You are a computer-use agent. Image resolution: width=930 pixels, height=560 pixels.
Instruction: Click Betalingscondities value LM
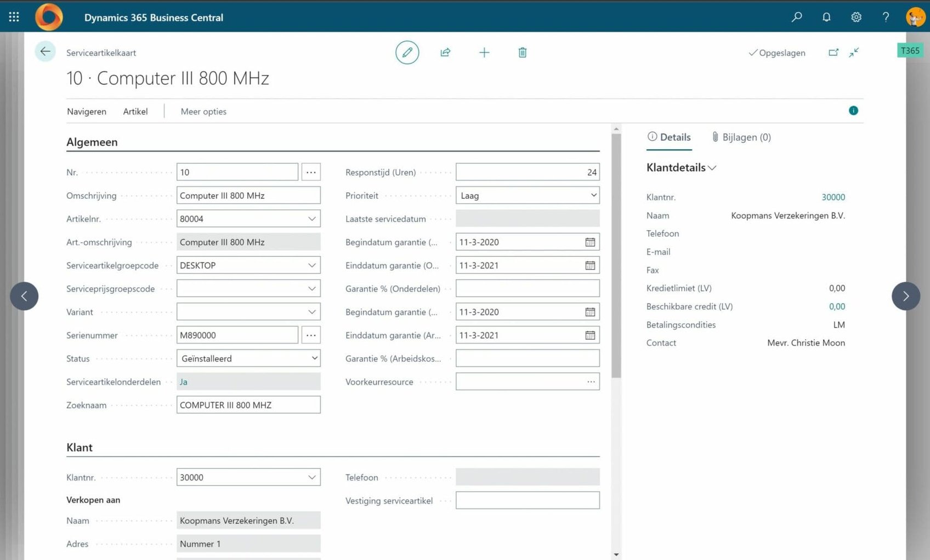click(x=839, y=325)
